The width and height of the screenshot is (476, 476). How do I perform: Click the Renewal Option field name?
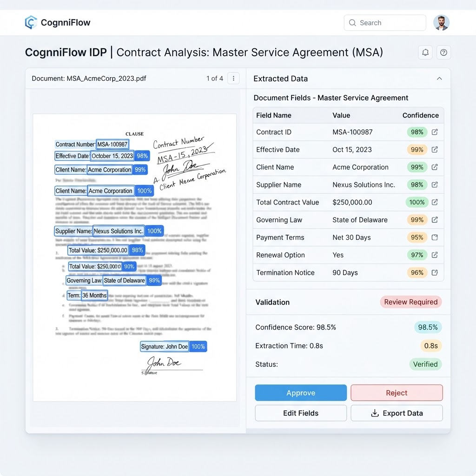point(280,255)
